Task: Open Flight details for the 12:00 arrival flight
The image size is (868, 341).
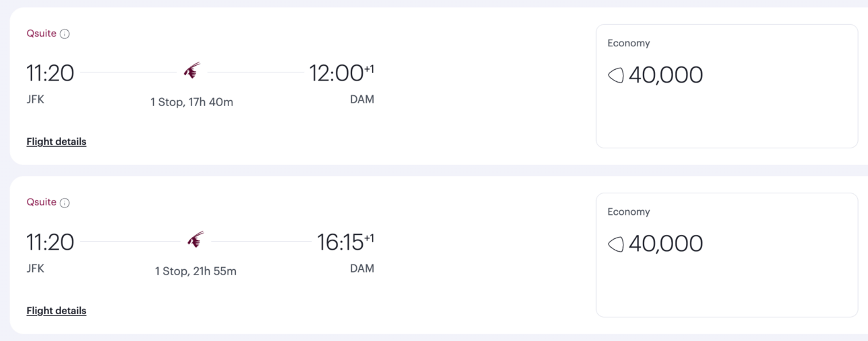Action: tap(56, 142)
